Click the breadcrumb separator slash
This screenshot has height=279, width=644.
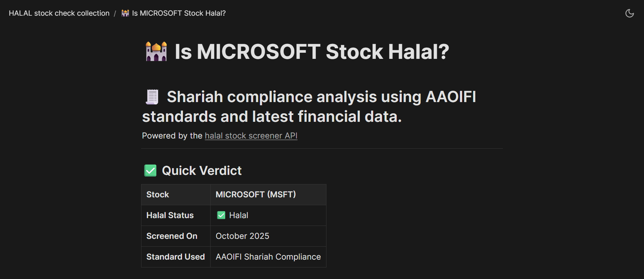point(115,13)
